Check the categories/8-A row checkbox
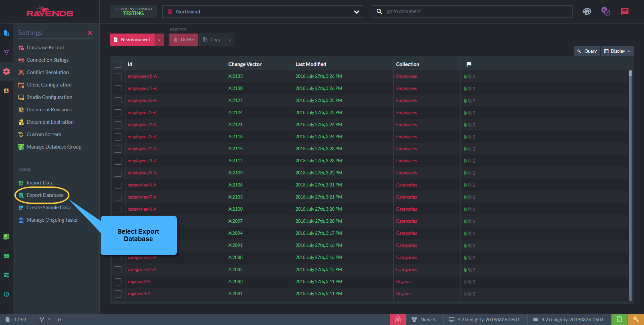This screenshot has height=325, width=644. click(118, 185)
